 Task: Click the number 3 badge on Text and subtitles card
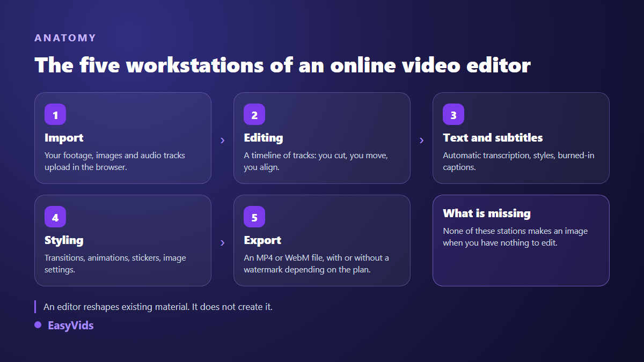click(x=453, y=114)
